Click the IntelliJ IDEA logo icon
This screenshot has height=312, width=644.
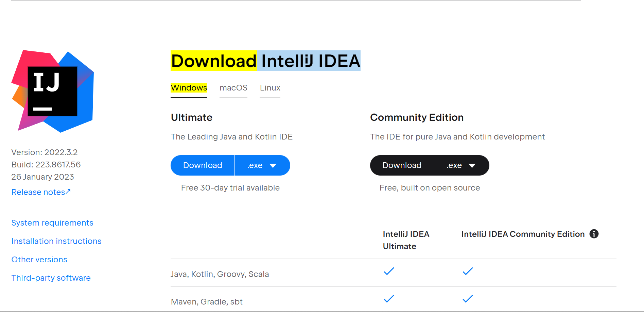[52, 91]
